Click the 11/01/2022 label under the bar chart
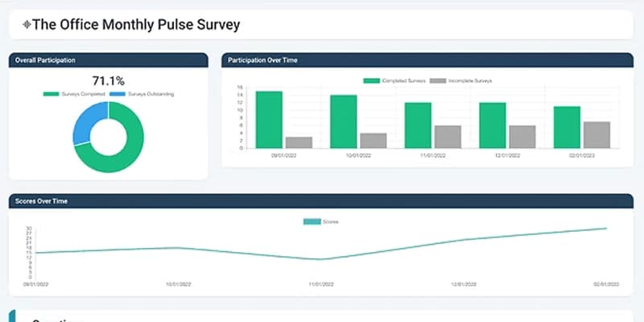The width and height of the screenshot is (644, 322). click(433, 156)
